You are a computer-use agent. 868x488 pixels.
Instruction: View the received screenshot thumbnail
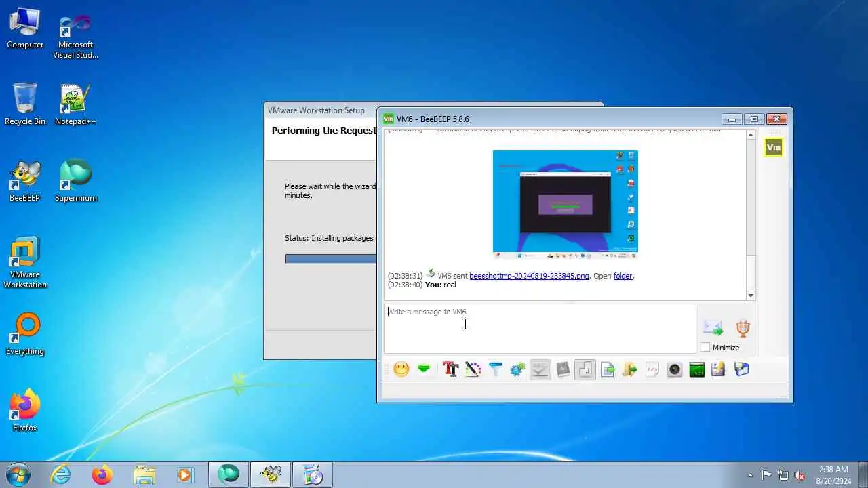(x=566, y=205)
